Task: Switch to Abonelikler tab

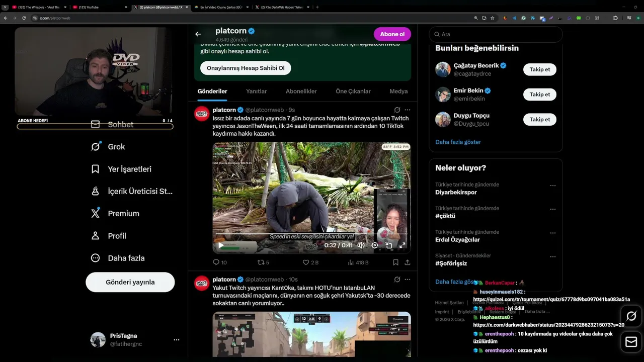Action: pos(301,92)
